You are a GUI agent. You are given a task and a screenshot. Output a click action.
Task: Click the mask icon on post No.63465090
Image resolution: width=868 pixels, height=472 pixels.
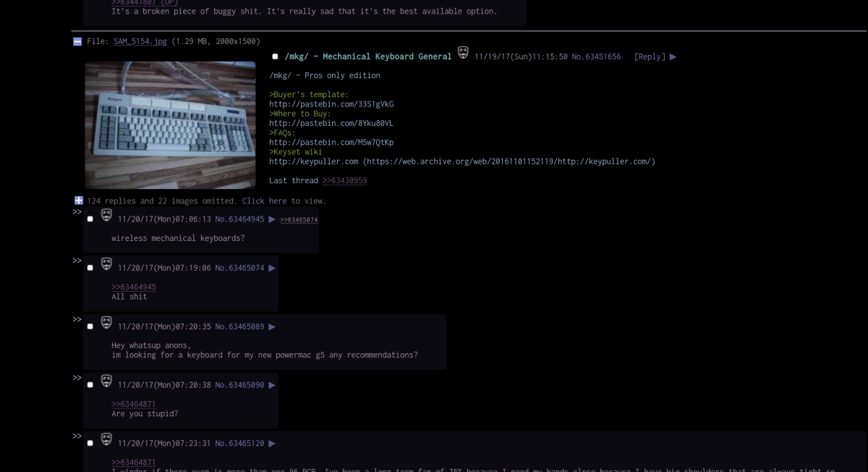click(x=106, y=382)
